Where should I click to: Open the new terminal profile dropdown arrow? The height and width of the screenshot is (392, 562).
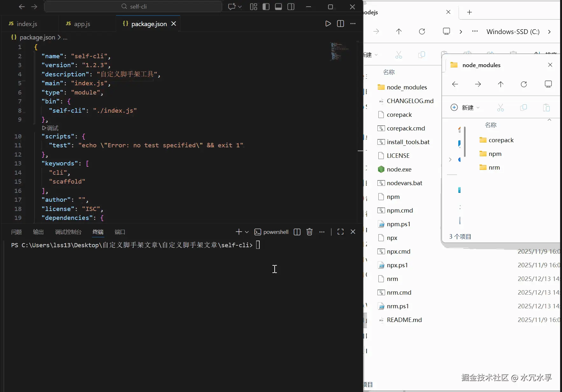click(247, 232)
